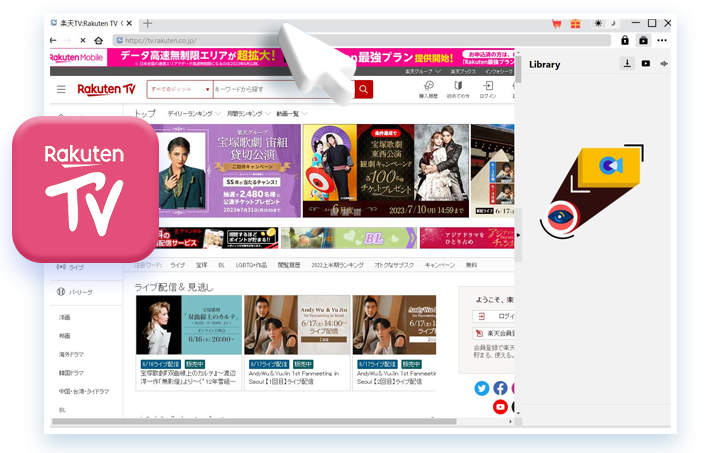Viewport: 713px width, 453px height.
Task: Open the YouTube social icon
Action: pyautogui.click(x=500, y=406)
